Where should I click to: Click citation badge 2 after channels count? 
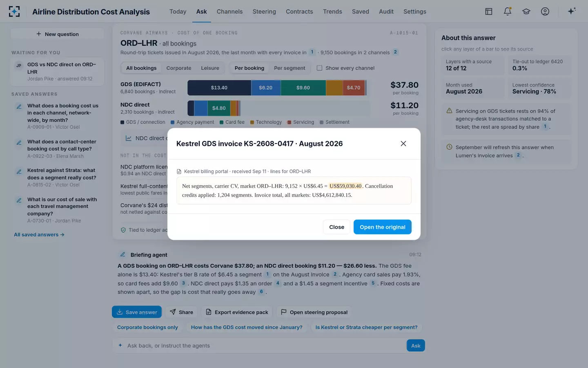pos(395,52)
